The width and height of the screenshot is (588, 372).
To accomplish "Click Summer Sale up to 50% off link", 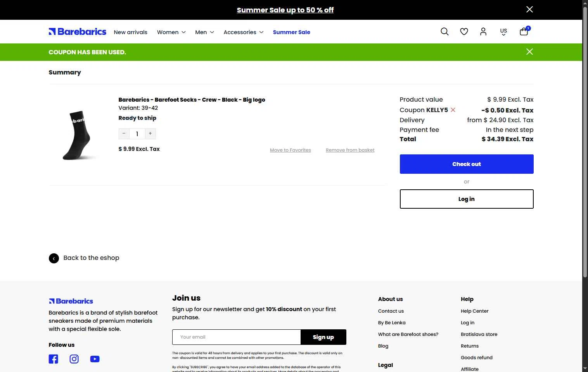I will pyautogui.click(x=285, y=10).
